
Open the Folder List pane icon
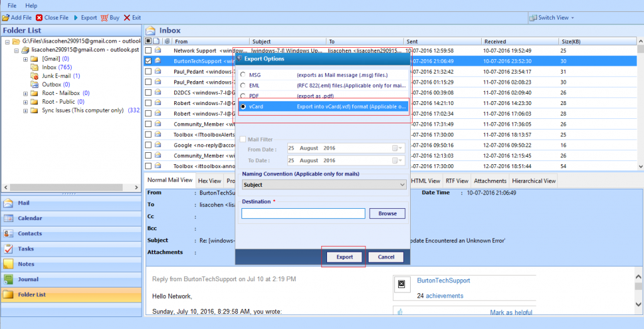[8, 294]
